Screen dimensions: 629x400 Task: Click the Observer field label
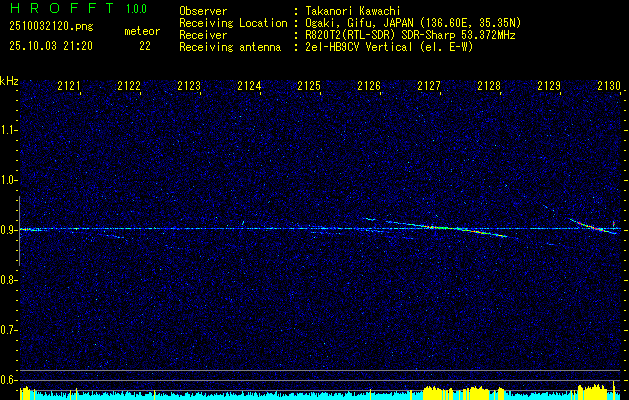[x=203, y=11]
